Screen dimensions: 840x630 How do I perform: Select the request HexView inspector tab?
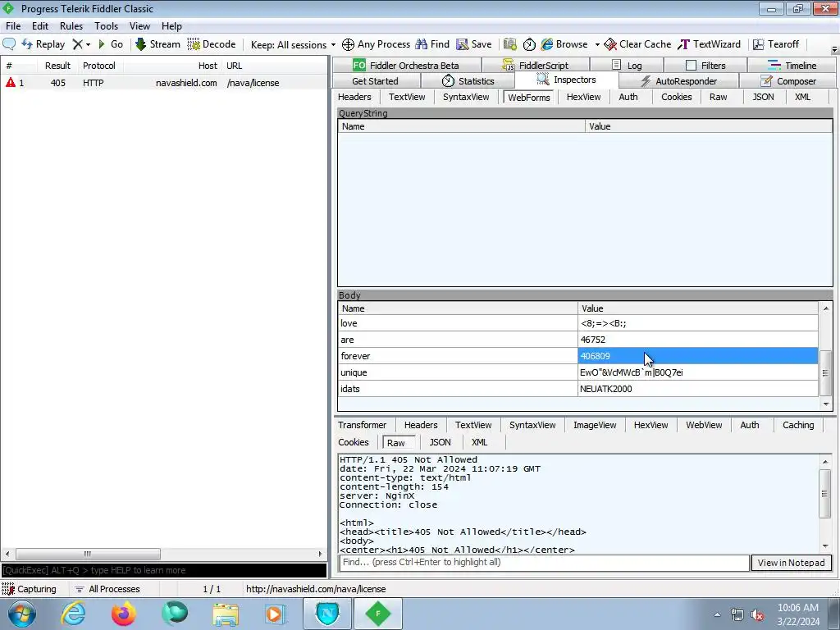pyautogui.click(x=583, y=97)
